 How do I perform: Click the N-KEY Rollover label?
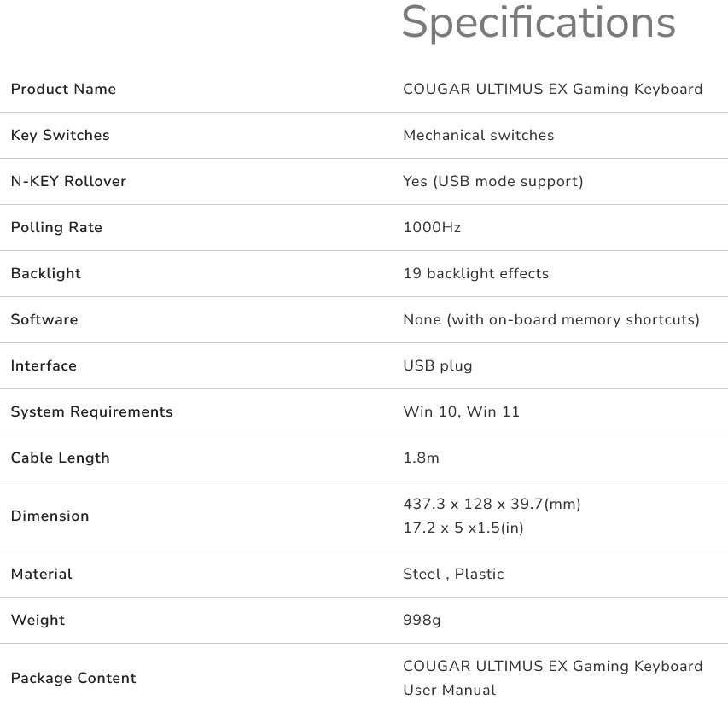pyautogui.click(x=68, y=181)
